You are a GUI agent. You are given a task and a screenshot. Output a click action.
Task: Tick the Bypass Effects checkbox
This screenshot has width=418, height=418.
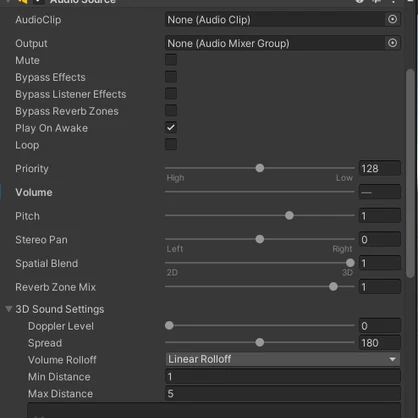click(171, 77)
